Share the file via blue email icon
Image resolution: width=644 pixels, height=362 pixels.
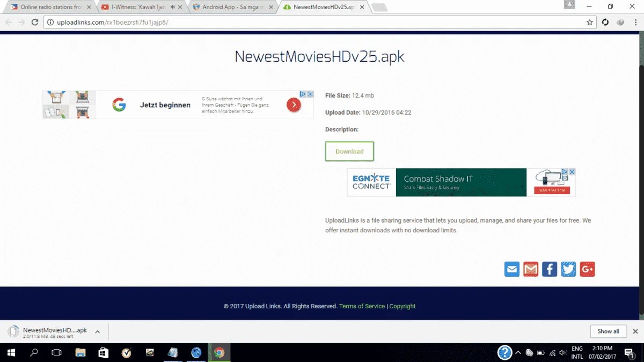(512, 269)
